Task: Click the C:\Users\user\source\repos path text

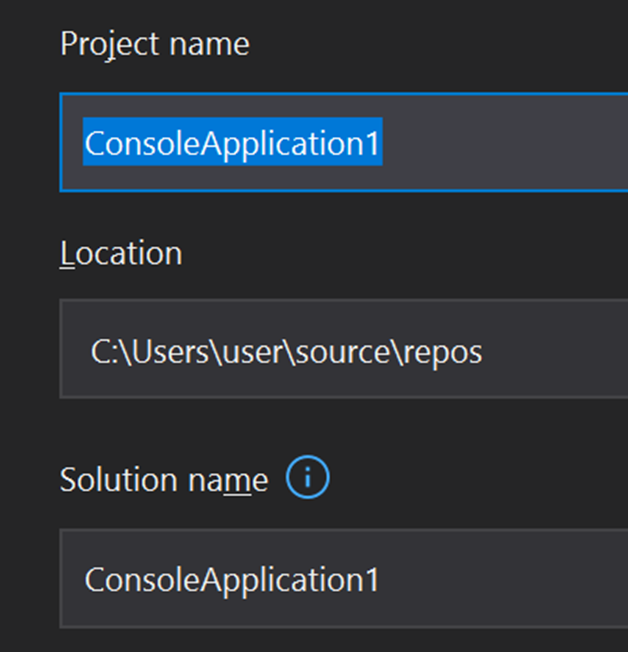Action: point(286,352)
